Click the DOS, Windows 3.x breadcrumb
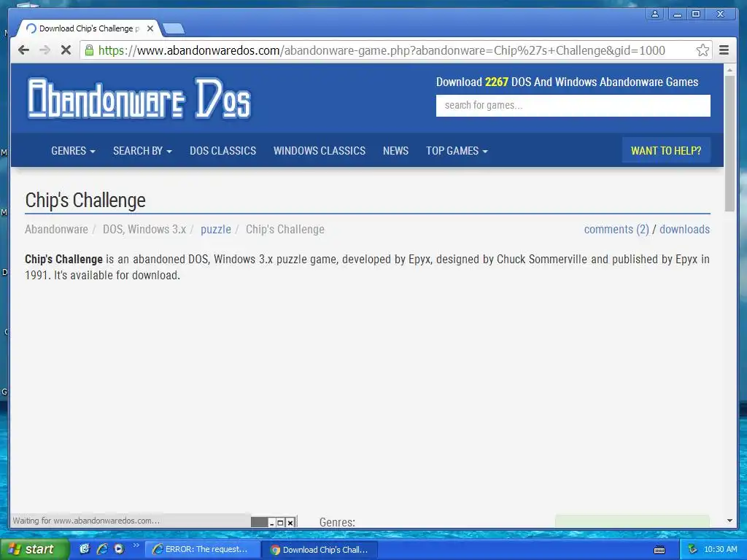 (144, 229)
